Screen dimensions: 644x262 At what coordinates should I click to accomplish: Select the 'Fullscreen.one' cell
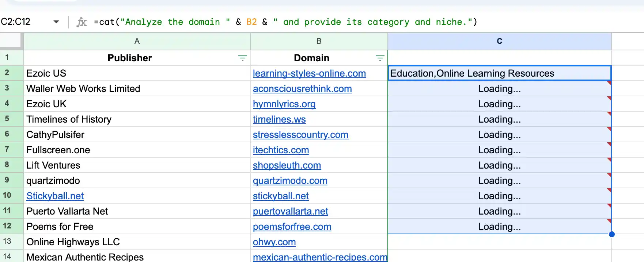click(x=137, y=150)
